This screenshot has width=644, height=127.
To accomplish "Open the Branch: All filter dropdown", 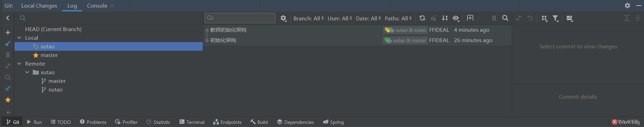I will coord(308,18).
